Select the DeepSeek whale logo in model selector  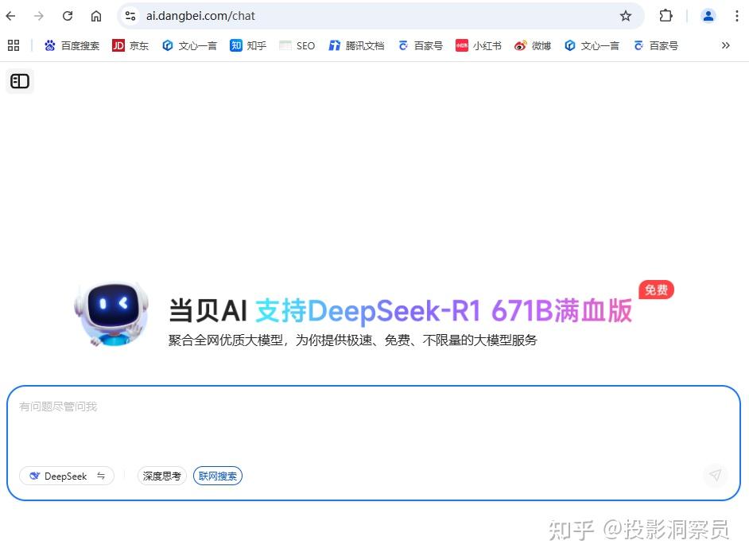[34, 475]
